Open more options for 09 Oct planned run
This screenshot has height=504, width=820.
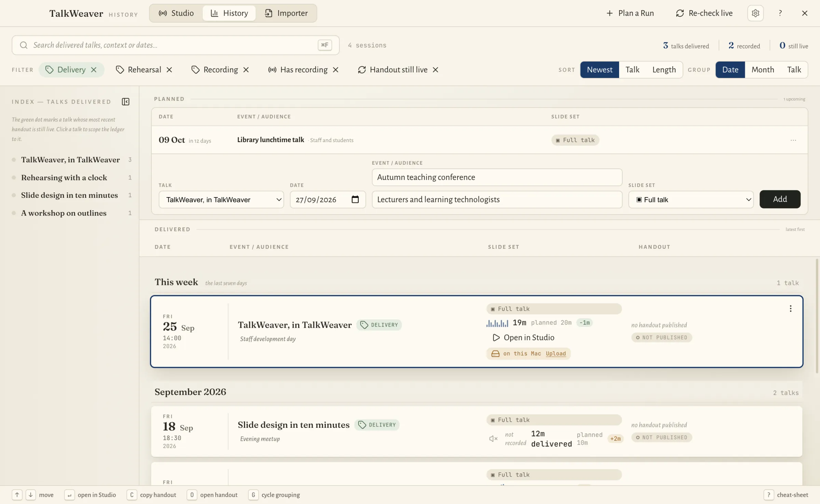793,140
